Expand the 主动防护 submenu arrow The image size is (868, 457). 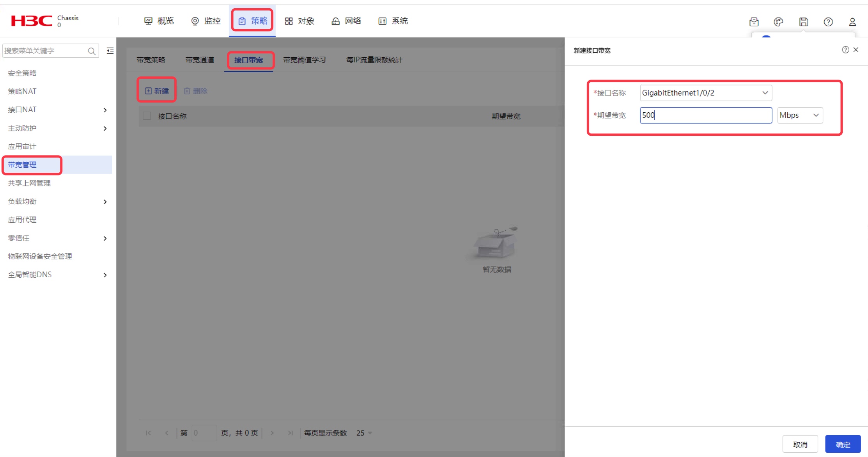click(x=105, y=128)
